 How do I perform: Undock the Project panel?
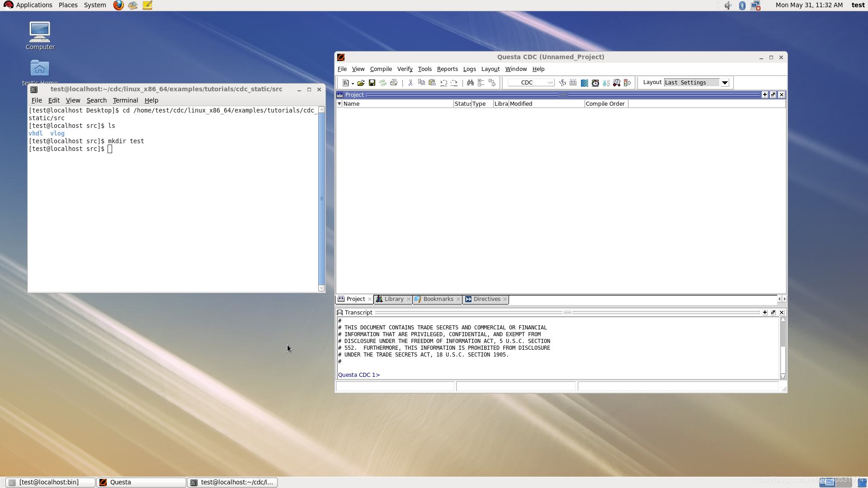point(773,95)
